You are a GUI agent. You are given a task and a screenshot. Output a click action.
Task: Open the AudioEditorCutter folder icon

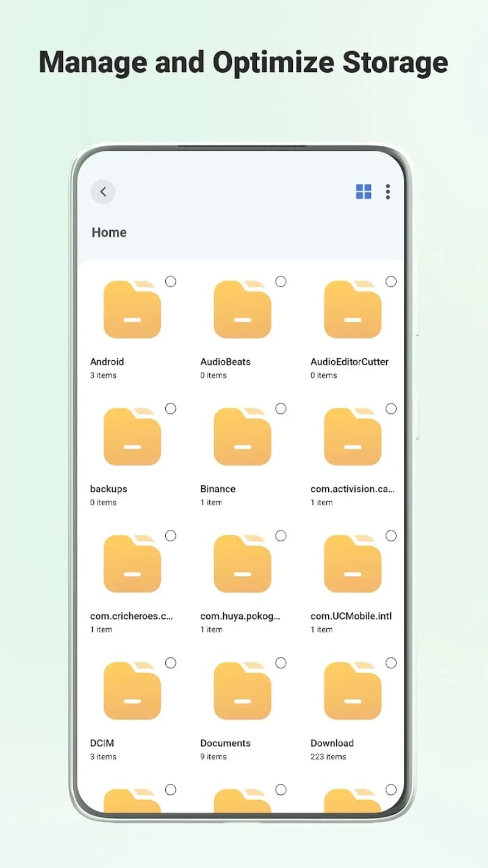(x=352, y=309)
